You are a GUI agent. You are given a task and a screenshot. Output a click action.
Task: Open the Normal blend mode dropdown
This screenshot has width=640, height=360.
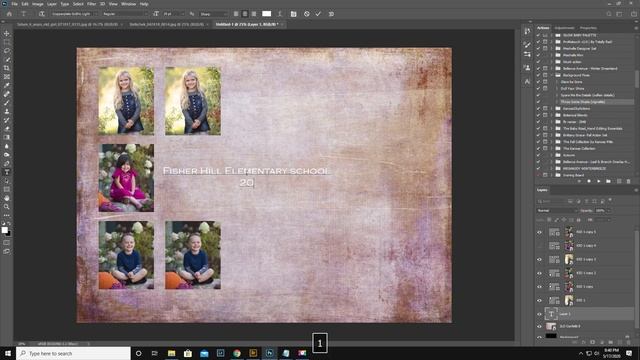(557, 211)
